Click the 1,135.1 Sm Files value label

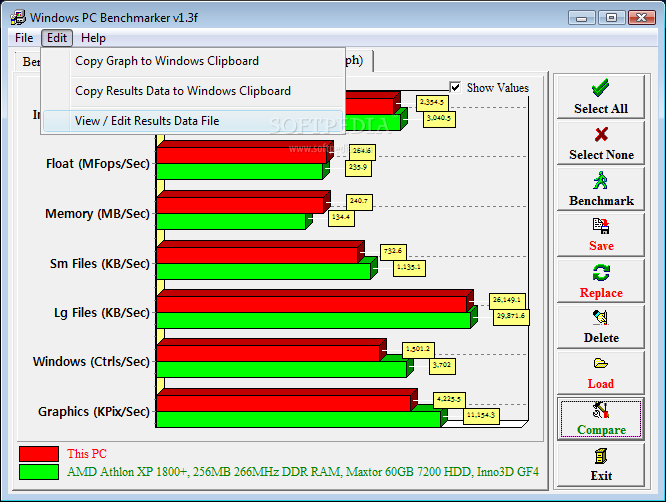[x=409, y=268]
